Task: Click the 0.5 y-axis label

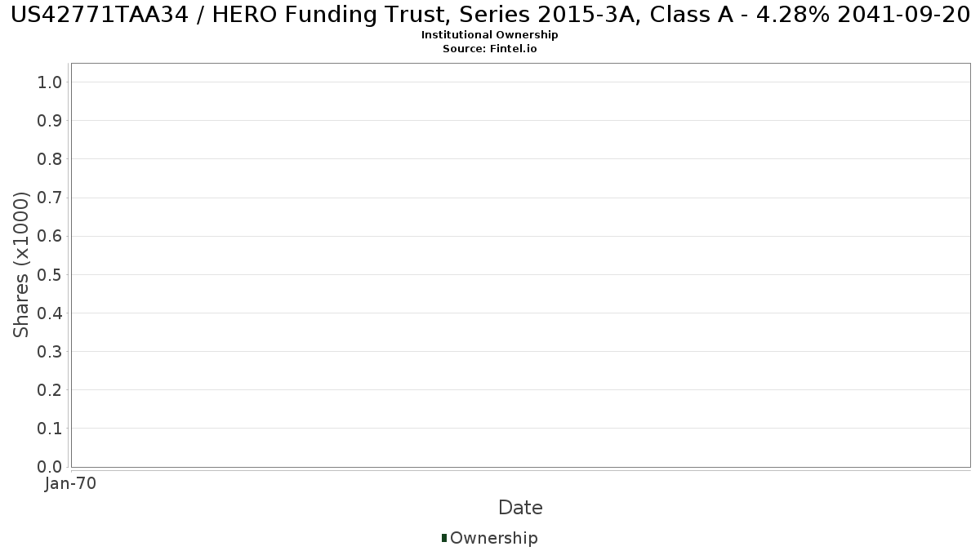Action: (x=50, y=274)
